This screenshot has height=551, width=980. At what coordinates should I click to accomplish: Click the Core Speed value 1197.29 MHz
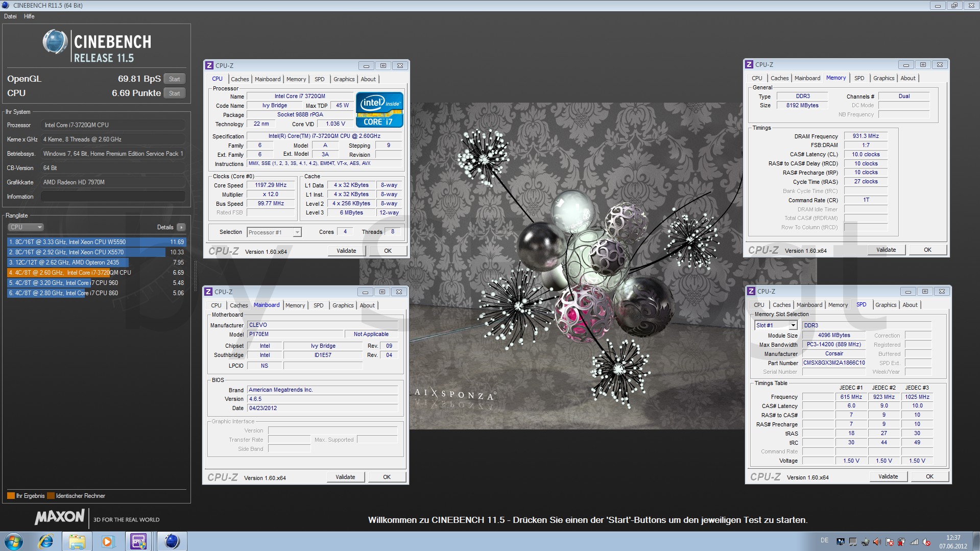coord(271,185)
